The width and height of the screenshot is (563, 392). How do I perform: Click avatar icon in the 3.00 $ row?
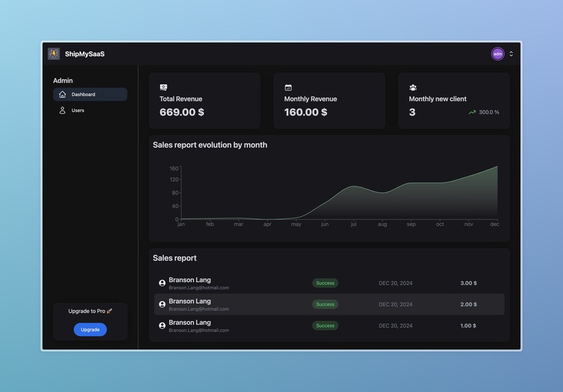(x=162, y=283)
